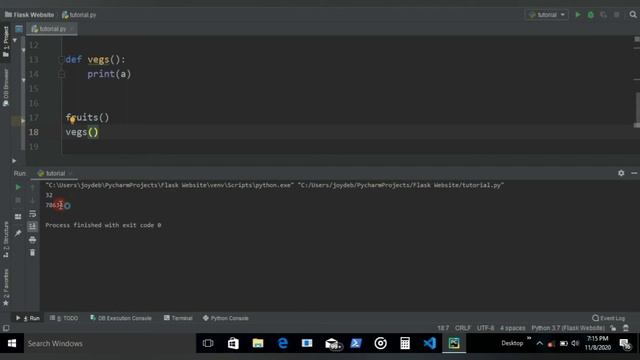This screenshot has width=640, height=360.
Task: Click the greyed-out stop icon in the top toolbar
Action: (617, 15)
